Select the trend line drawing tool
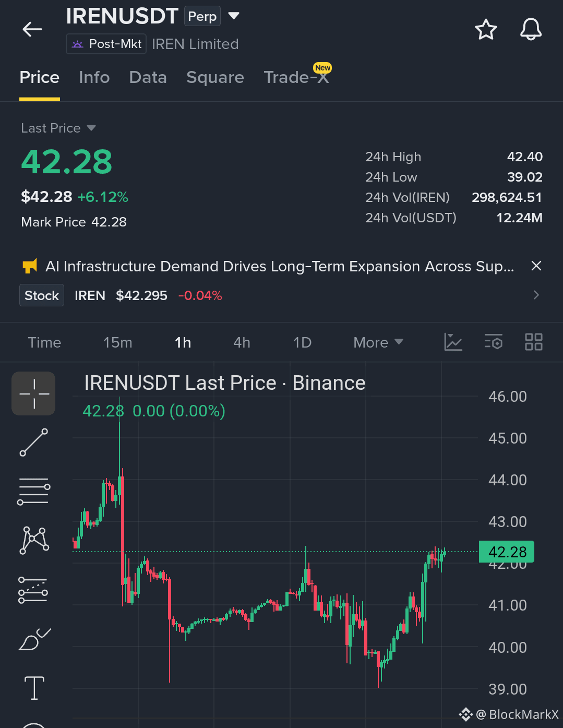This screenshot has height=728, width=563. point(34,442)
